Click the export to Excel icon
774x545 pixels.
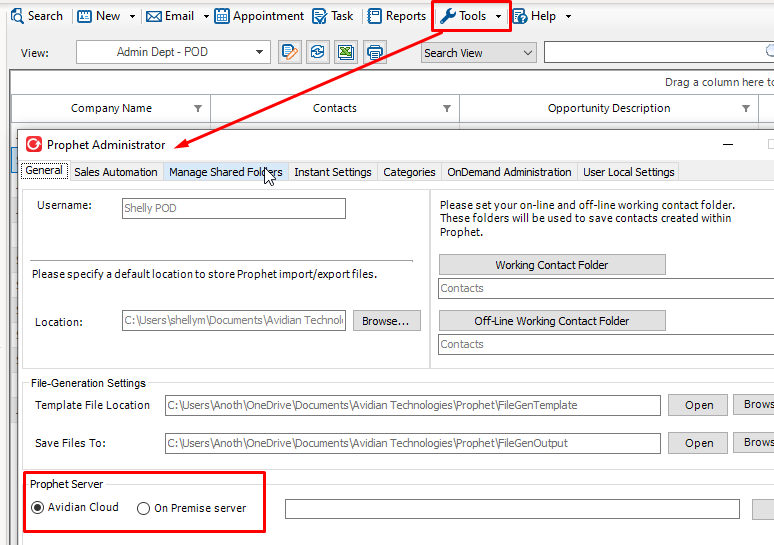click(x=346, y=52)
